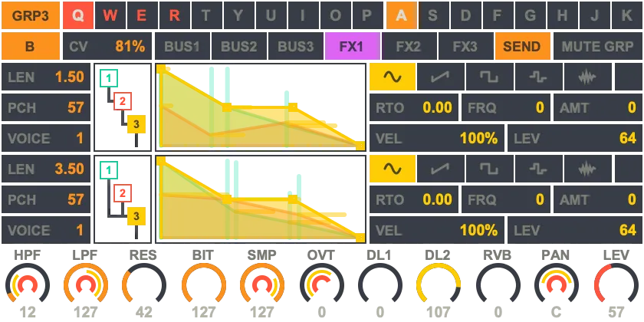
Task: Click the OVT overtone knob
Action: click(321, 284)
